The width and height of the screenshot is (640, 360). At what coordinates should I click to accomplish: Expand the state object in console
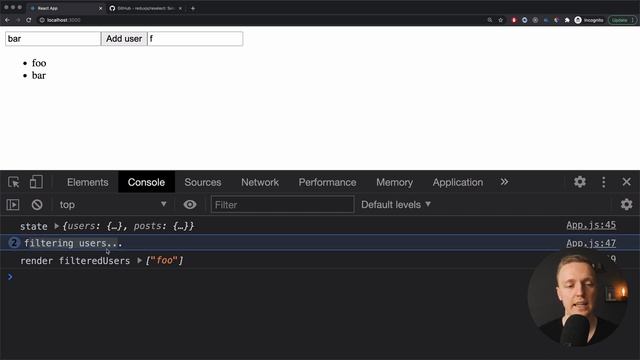(57, 226)
